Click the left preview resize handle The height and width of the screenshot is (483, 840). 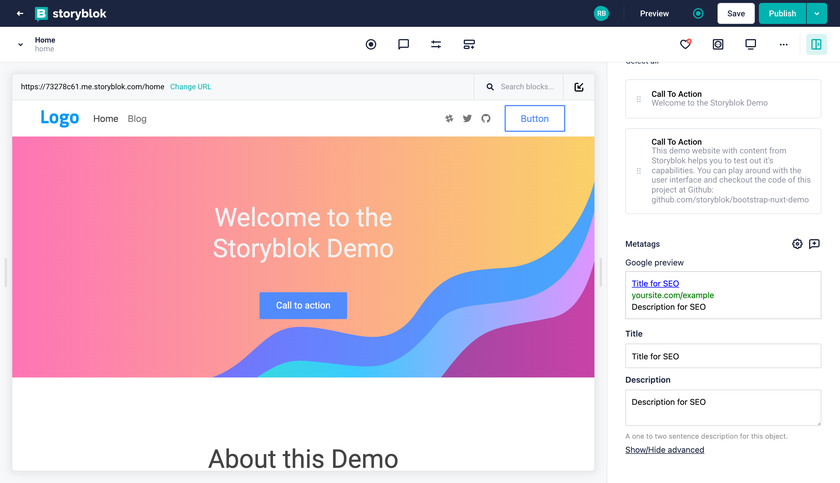click(x=6, y=272)
